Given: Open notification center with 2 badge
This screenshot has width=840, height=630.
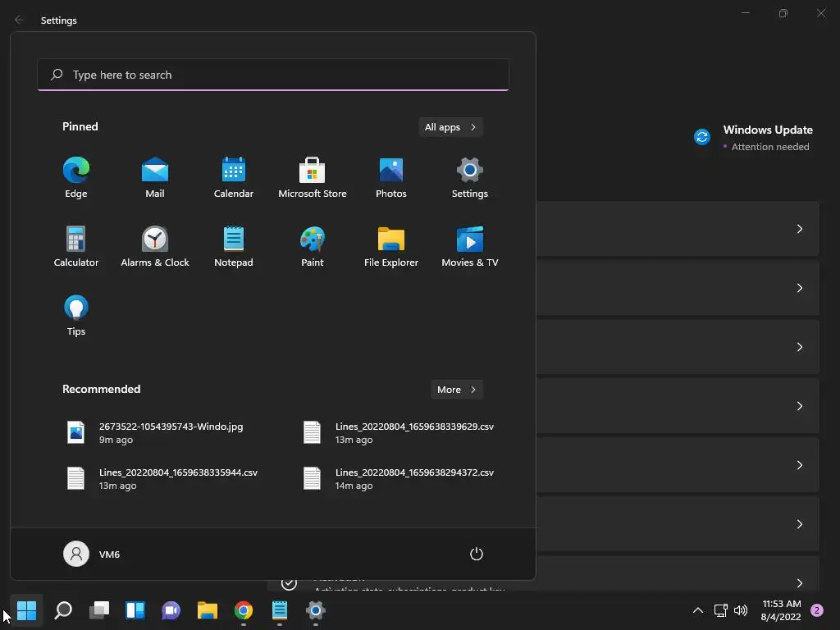Looking at the screenshot, I should 817,610.
